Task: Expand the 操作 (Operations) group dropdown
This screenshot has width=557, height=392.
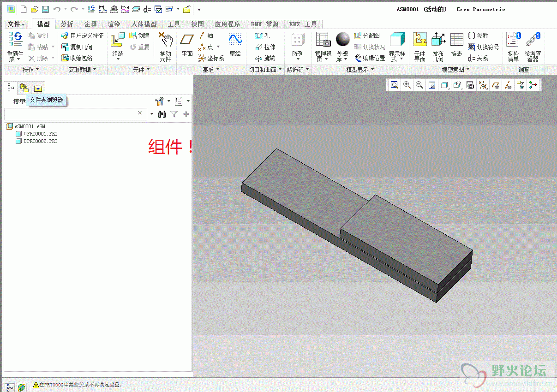Action: tap(31, 70)
